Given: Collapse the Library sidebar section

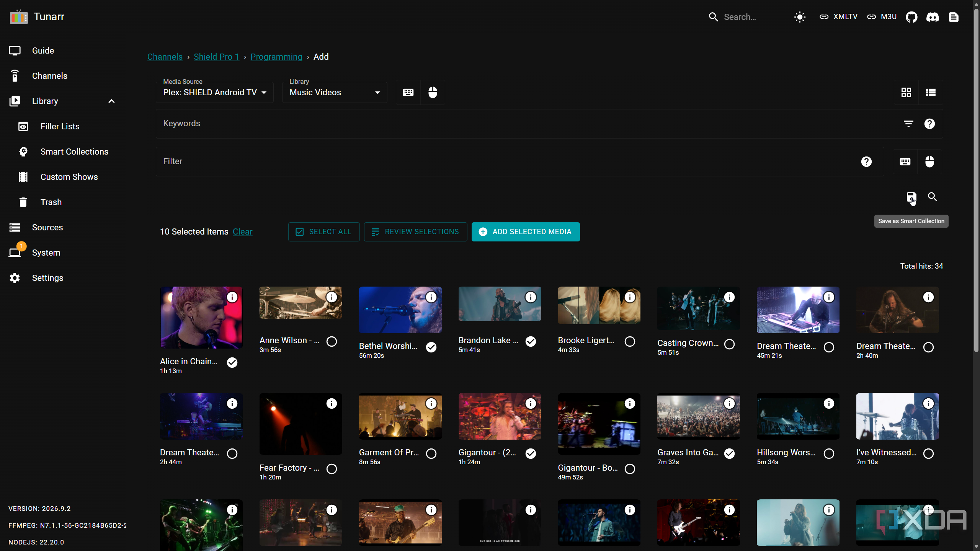Looking at the screenshot, I should [111, 101].
